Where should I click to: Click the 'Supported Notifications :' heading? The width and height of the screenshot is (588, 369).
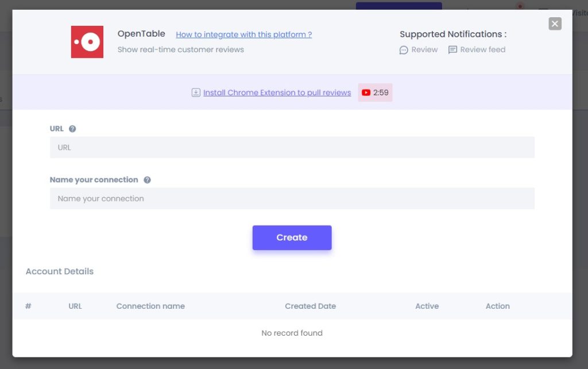453,34
